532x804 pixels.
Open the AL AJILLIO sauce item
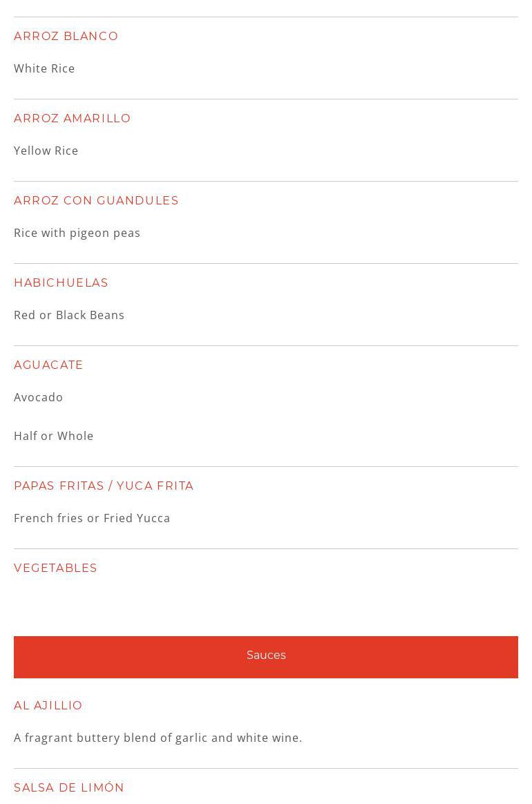click(x=48, y=705)
